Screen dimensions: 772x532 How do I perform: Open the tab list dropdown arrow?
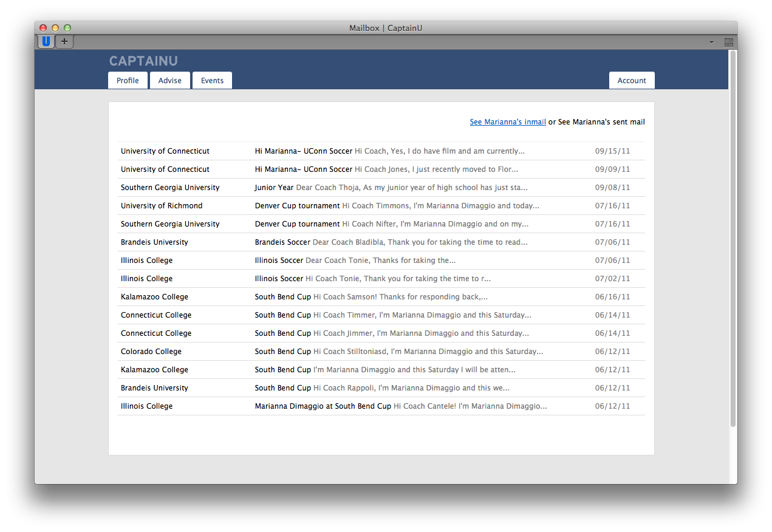coord(711,42)
